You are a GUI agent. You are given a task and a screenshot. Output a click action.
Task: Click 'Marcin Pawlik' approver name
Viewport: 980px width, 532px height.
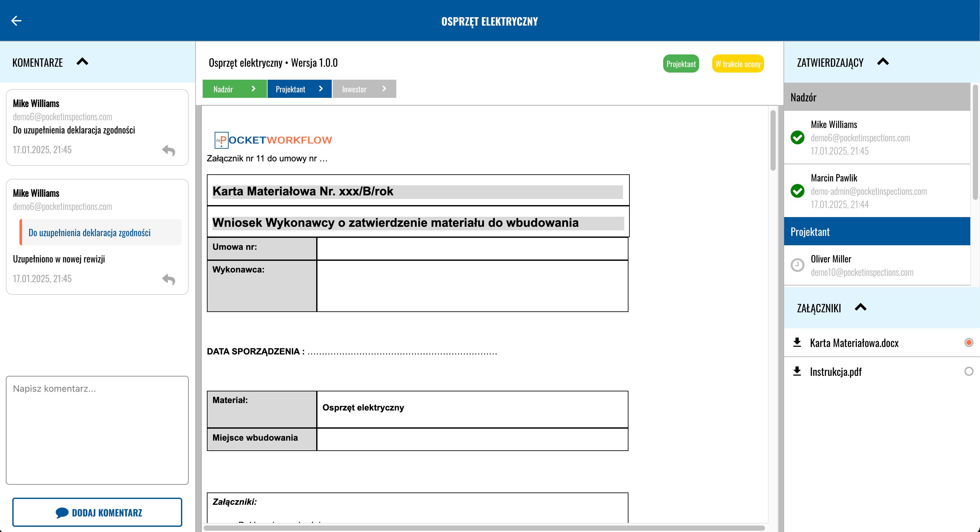click(x=834, y=178)
